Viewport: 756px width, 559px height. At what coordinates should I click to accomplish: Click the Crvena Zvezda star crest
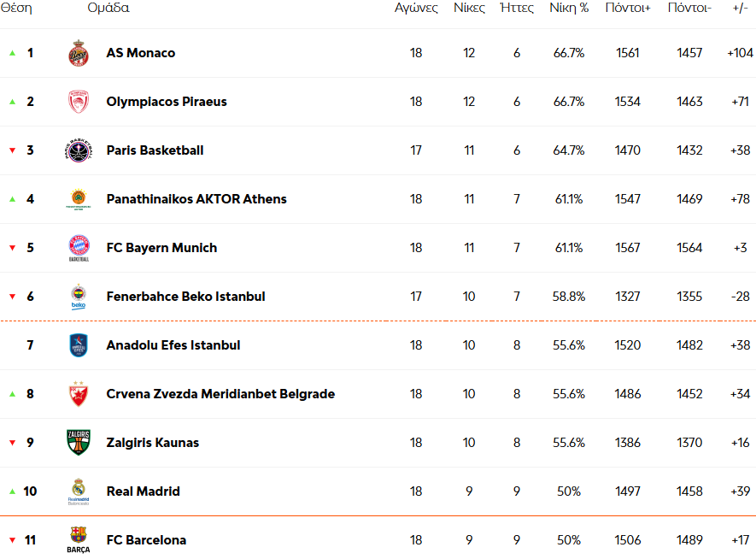pos(78,394)
